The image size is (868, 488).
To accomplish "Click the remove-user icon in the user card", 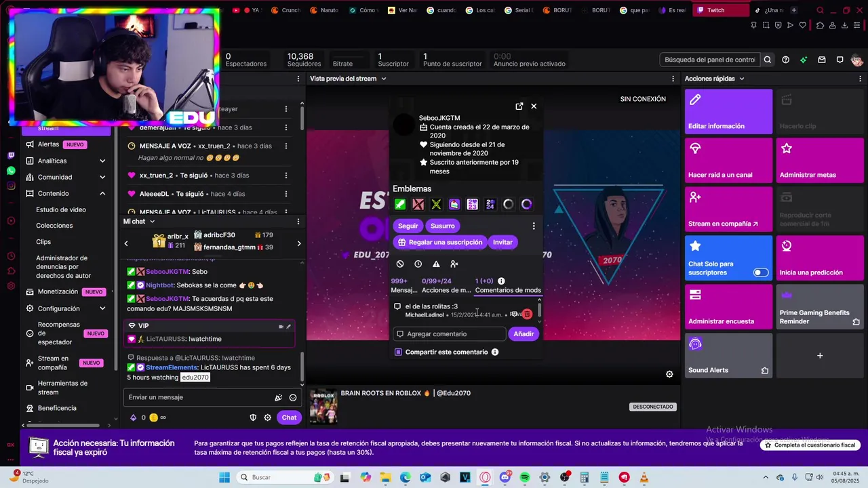I will [x=454, y=264].
